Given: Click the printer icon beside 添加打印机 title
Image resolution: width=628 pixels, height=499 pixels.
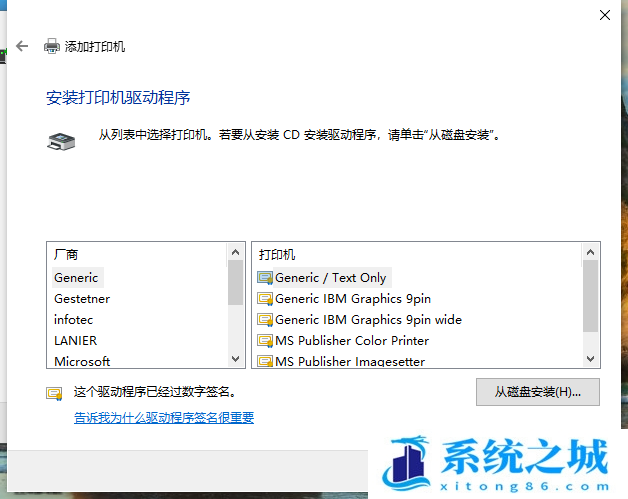Looking at the screenshot, I should point(52,46).
